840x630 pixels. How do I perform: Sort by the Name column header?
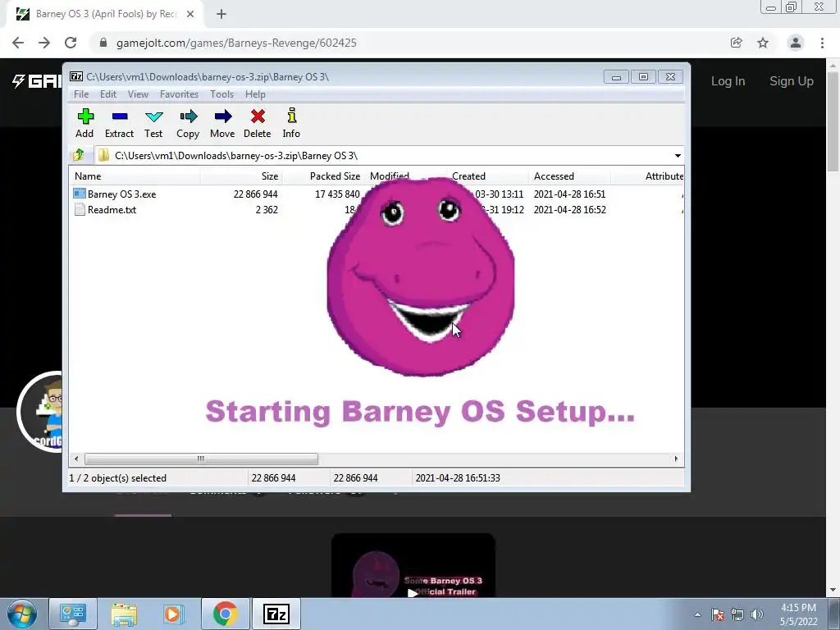135,176
